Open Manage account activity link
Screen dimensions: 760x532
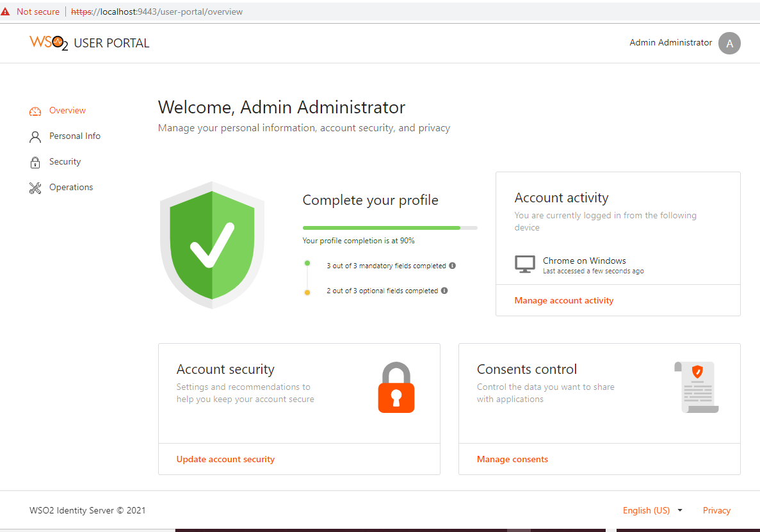564,300
